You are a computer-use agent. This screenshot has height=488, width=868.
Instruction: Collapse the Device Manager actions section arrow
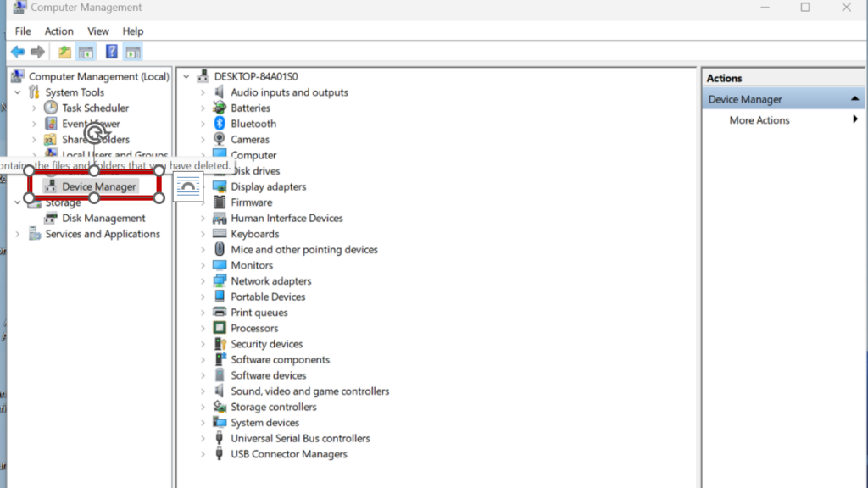coord(855,99)
